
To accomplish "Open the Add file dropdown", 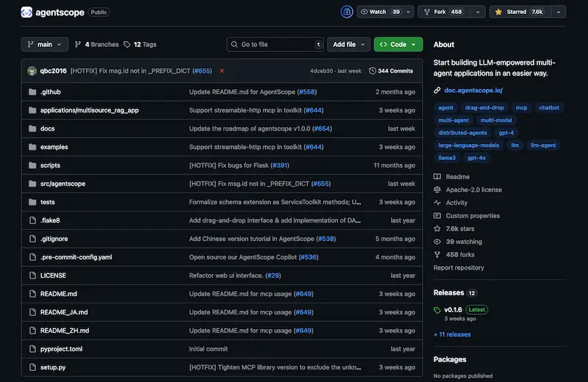I will [x=348, y=44].
